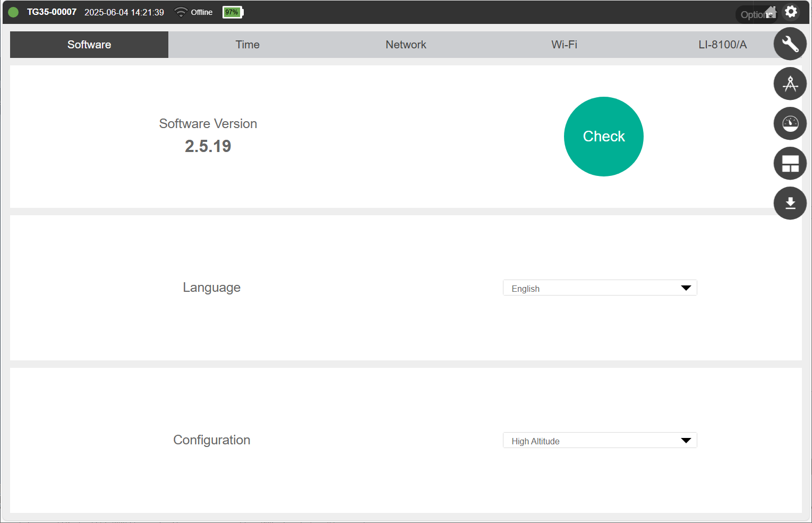
Task: Click the Wi-Fi status icon
Action: (x=181, y=12)
